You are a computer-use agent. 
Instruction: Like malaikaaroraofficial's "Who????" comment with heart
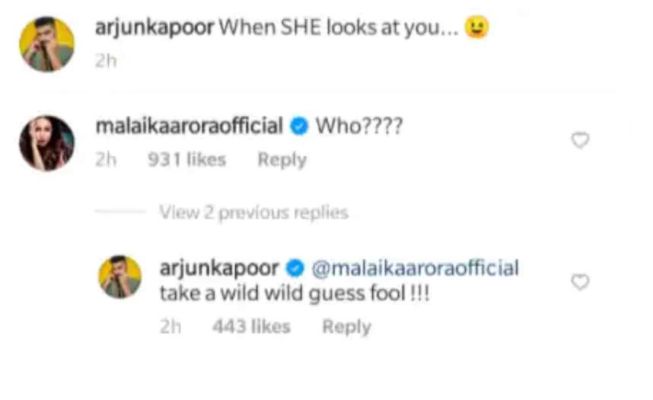(x=580, y=140)
